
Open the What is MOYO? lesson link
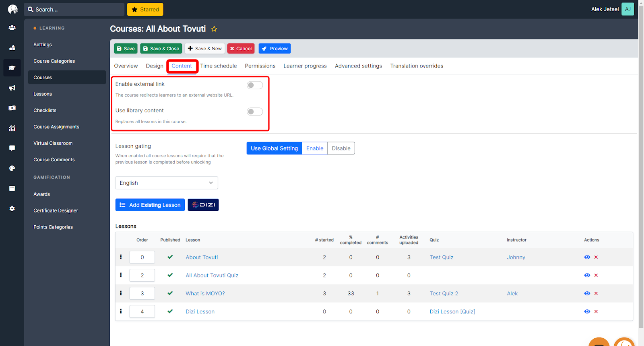coord(205,293)
